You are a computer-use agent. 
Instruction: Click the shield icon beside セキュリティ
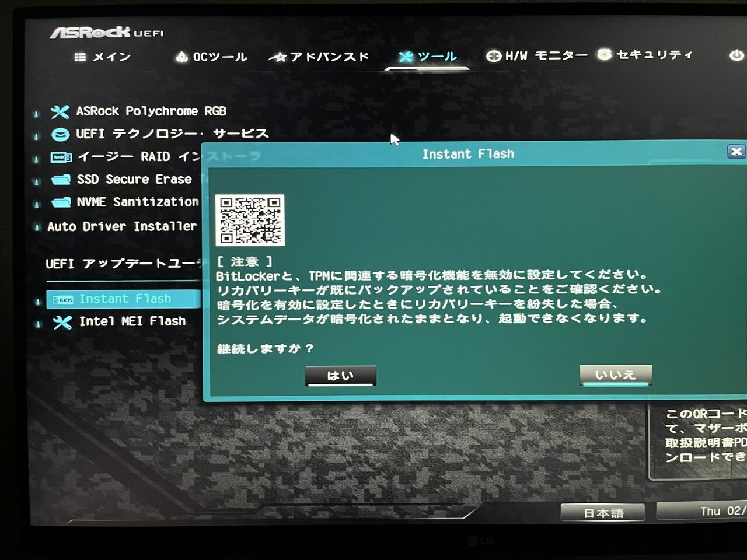[x=604, y=54]
